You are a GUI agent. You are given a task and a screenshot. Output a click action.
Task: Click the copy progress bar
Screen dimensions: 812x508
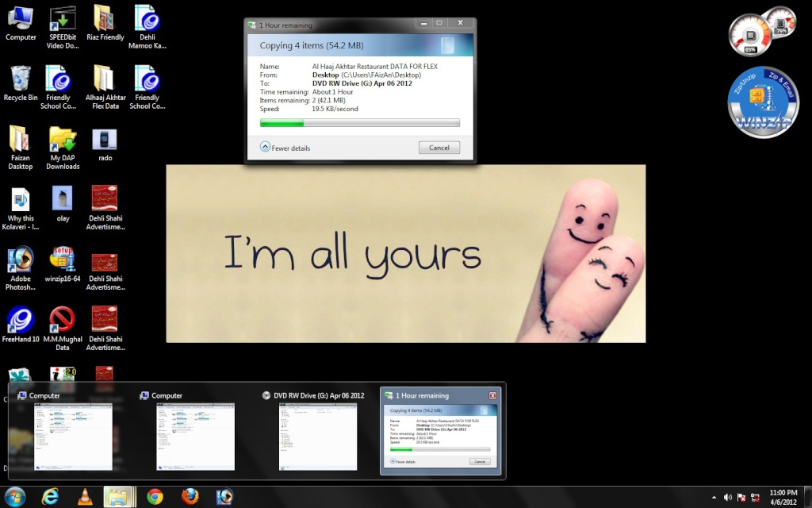pyautogui.click(x=359, y=123)
